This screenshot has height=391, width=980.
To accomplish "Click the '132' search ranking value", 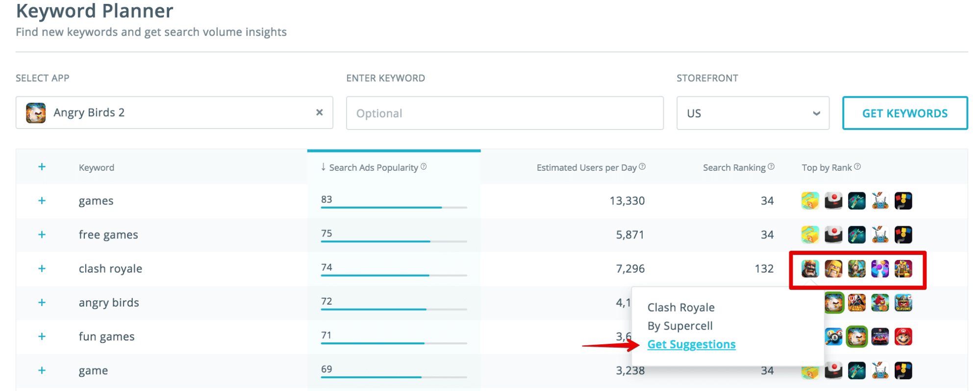I will 764,269.
